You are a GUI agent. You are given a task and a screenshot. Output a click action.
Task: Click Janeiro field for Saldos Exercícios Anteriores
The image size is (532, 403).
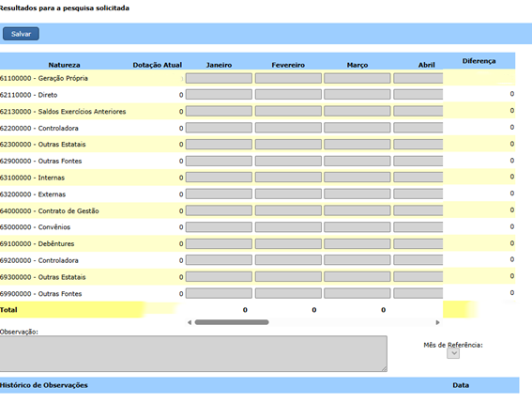coord(219,111)
